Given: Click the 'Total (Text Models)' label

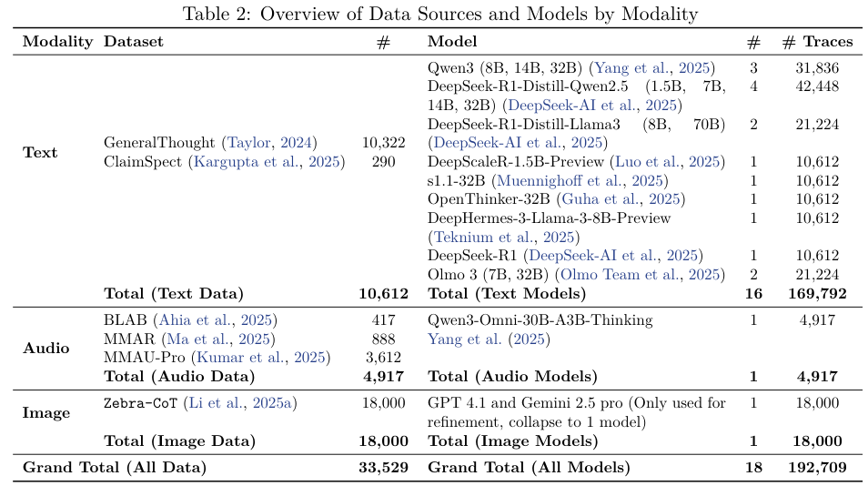Looking at the screenshot, I should (507, 293).
